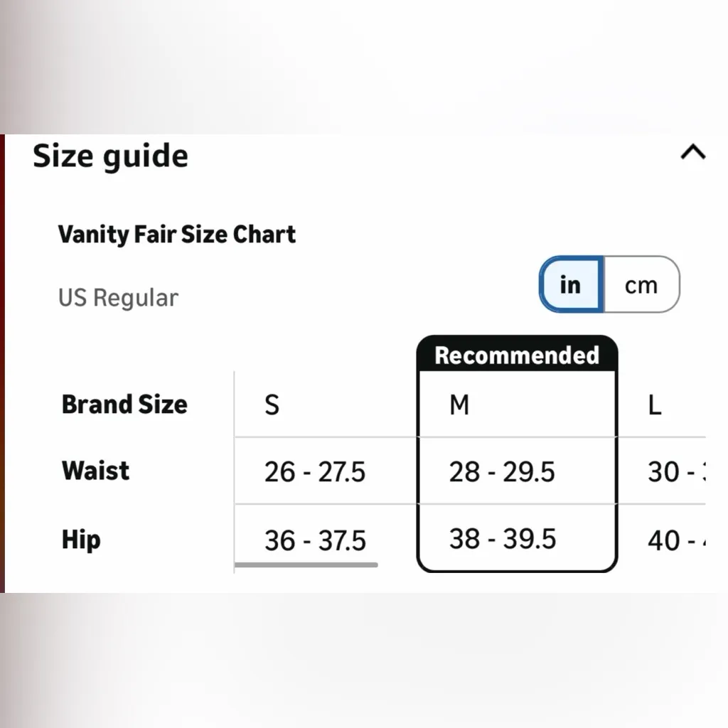Open the Vanity Fair Size Chart heading
This screenshot has height=728, width=728.
click(x=176, y=235)
